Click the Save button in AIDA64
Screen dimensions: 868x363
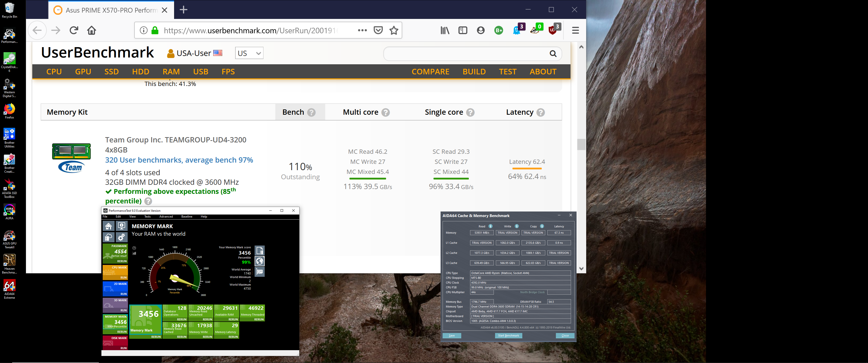tap(451, 335)
